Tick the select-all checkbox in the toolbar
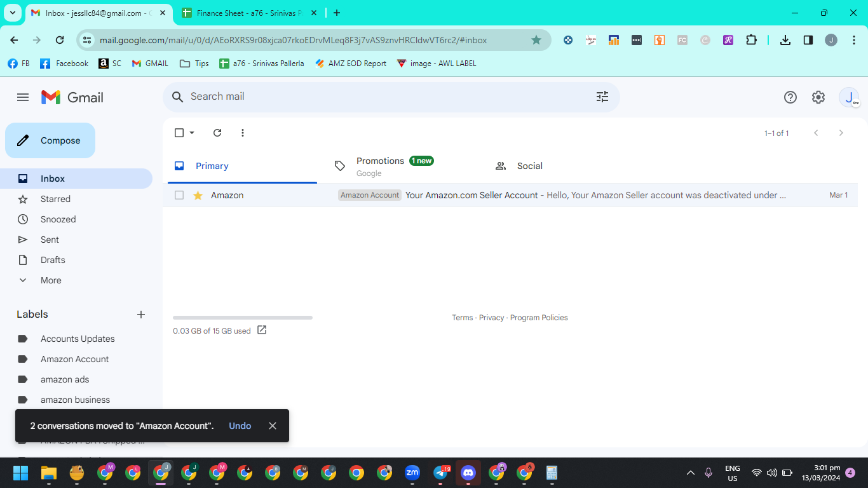The height and width of the screenshot is (488, 868). pos(179,133)
